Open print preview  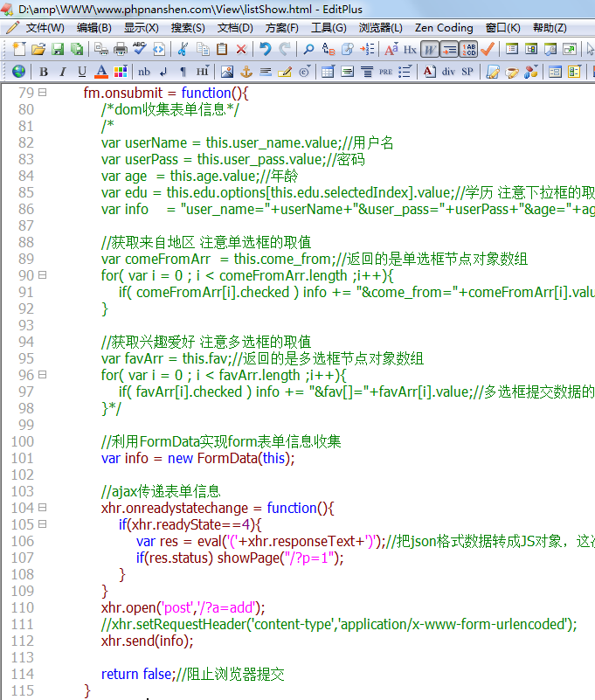[101, 49]
